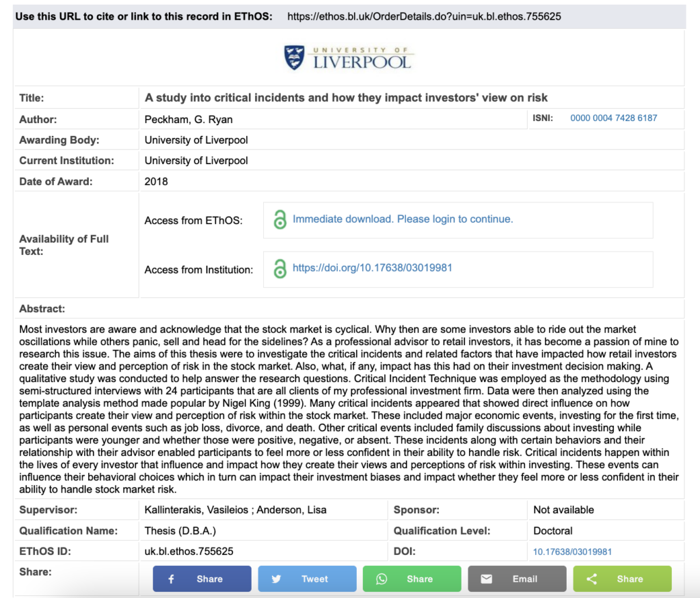Click the Facebook icon on the Share button
The height and width of the screenshot is (598, 700).
tap(171, 579)
